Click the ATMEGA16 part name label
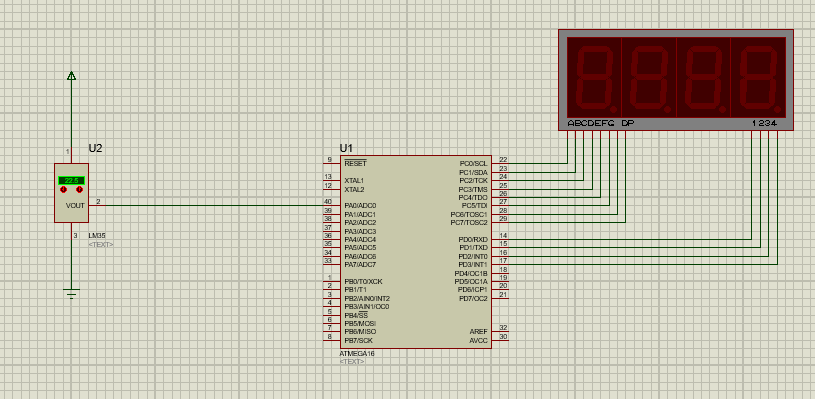 [x=357, y=353]
